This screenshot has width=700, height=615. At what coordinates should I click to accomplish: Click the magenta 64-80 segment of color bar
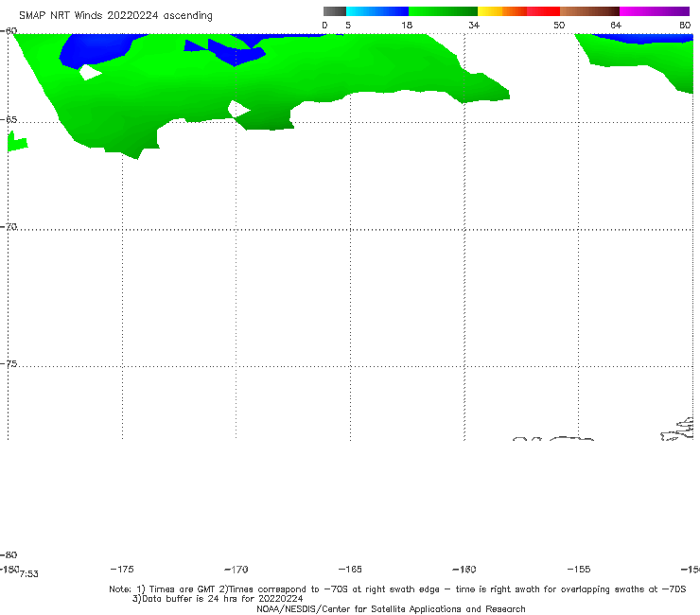point(655,11)
